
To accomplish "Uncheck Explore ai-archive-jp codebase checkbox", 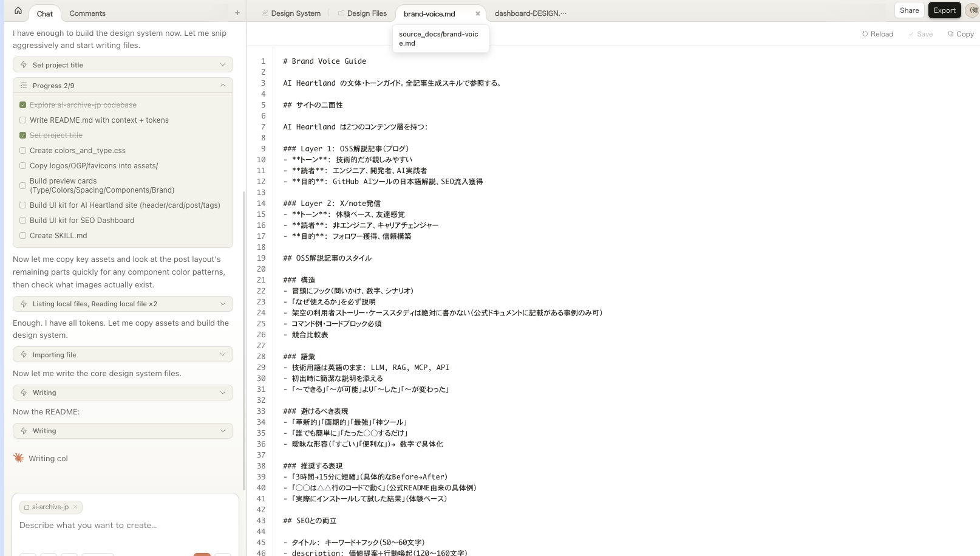I will pyautogui.click(x=23, y=105).
